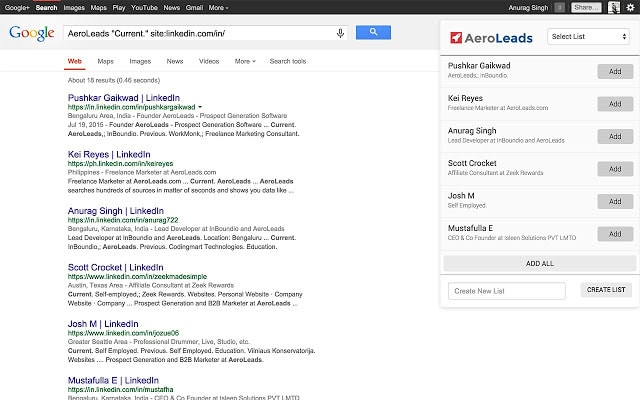Click the notifications counter box
The height and width of the screenshot is (400, 640).
560,7
